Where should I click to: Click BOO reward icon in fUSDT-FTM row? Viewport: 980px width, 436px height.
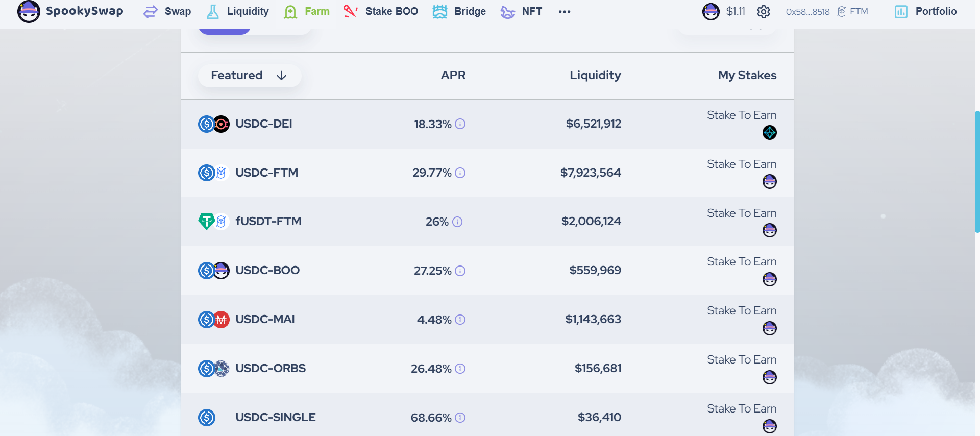770,230
